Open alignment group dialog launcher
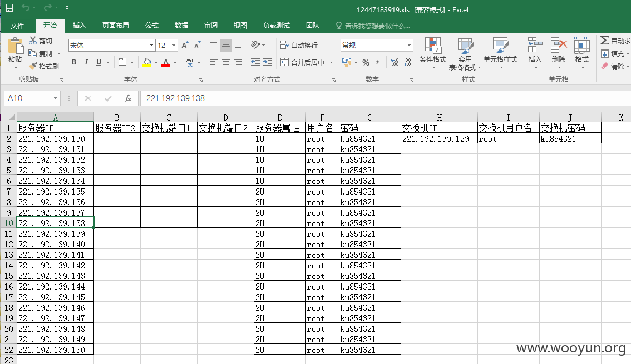631x364 pixels. pos(333,81)
